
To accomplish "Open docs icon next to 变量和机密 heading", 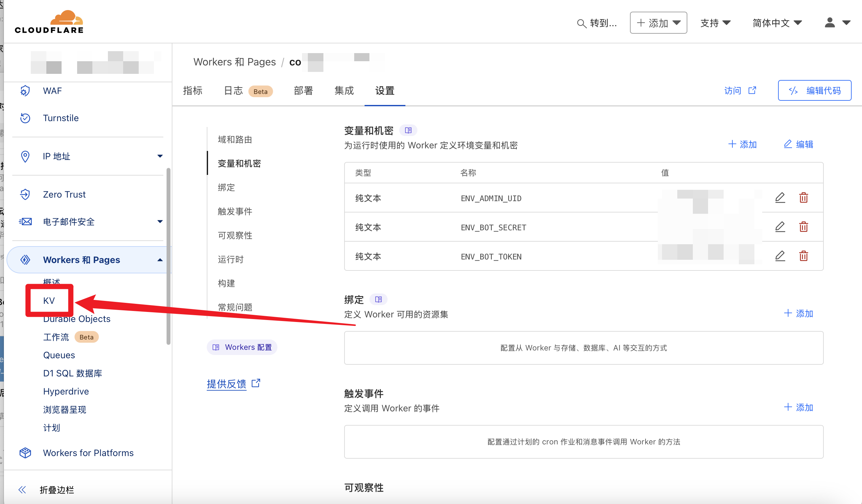I will coord(408,130).
